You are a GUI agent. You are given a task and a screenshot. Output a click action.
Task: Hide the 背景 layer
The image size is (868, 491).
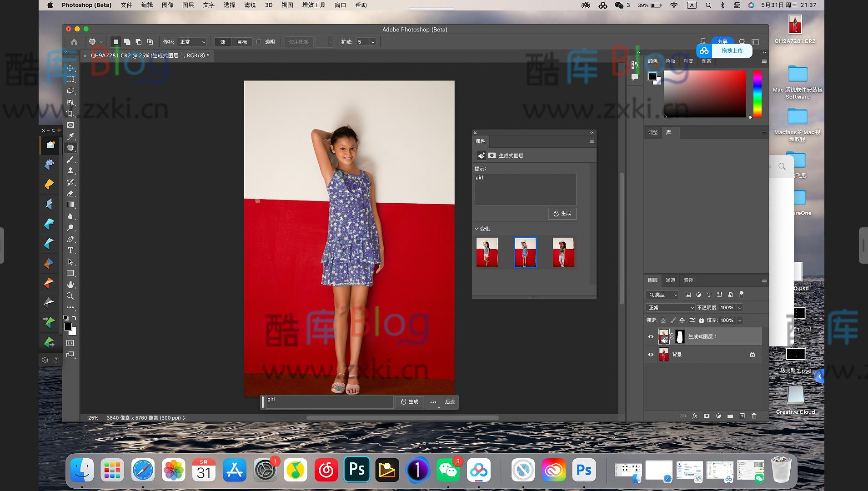pos(651,355)
